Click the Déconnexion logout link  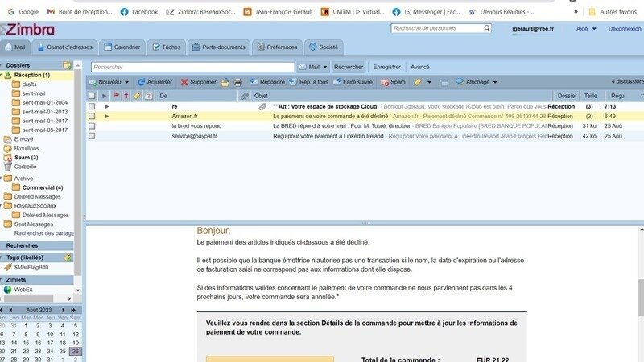click(x=625, y=29)
